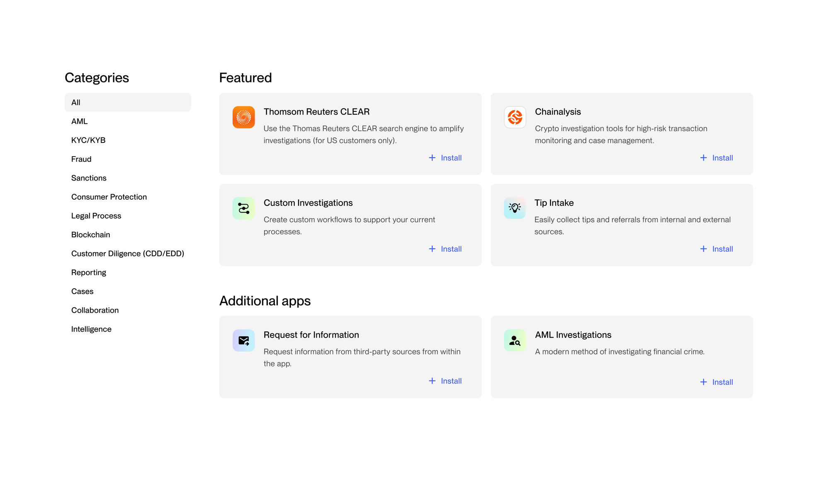Select the Reporting category
Screen dimensions: 829x504
coord(128,272)
